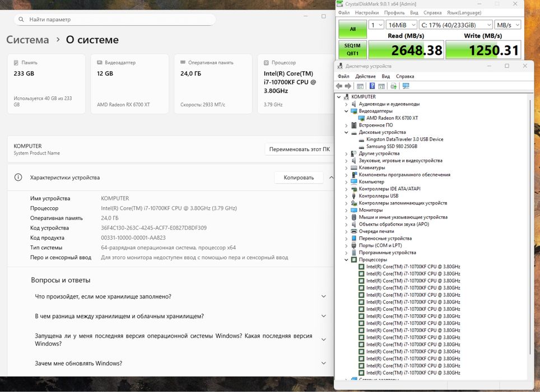Open the blue Help icon in Device Manager toolbar
Image resolution: width=540 pixels, height=392 pixels.
pyautogui.click(x=373, y=86)
